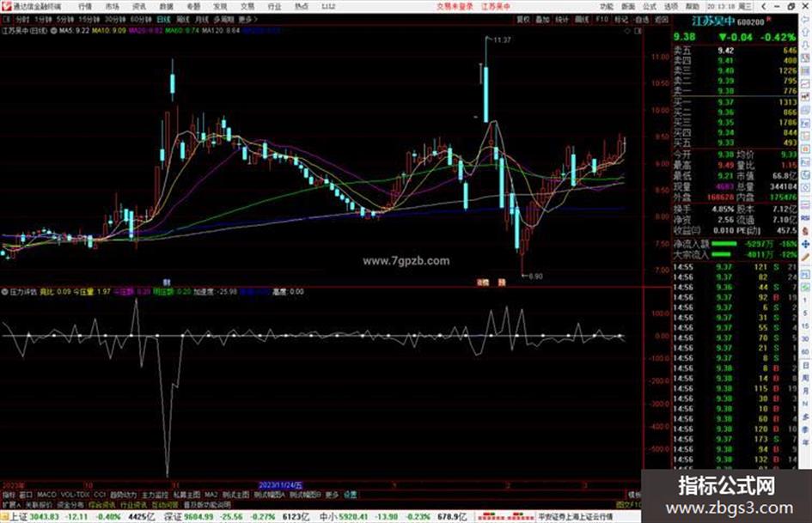Switch to 30分钟 chart period
The width and height of the screenshot is (812, 523).
pos(115,19)
